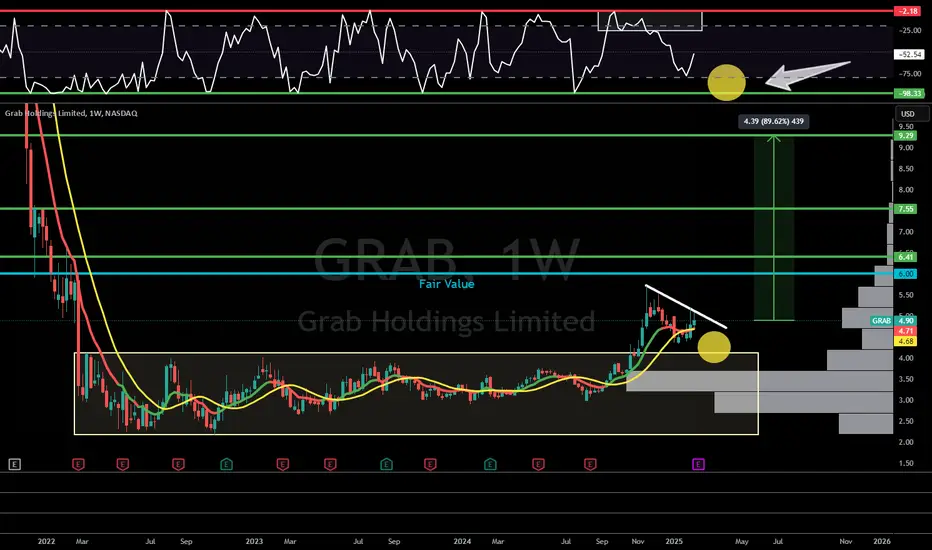Click the 2023 label on time axis
The width and height of the screenshot is (932, 550).
254,541
